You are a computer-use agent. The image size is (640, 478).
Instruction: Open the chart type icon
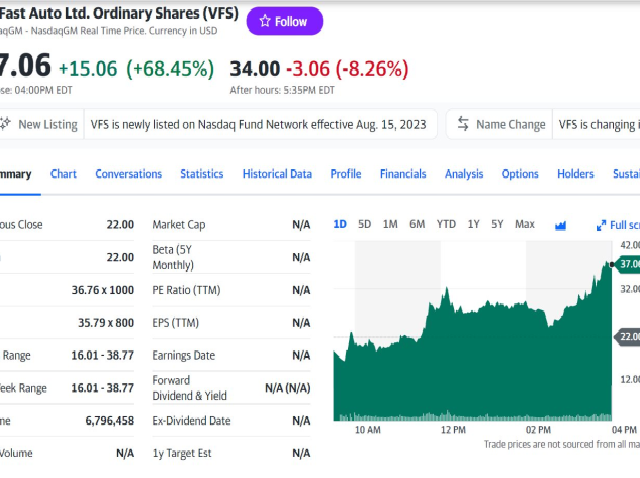pos(560,225)
